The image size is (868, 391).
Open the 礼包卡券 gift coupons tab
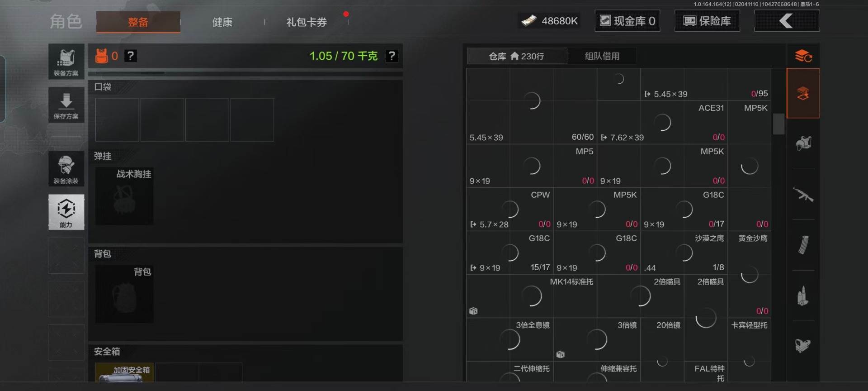pos(306,22)
